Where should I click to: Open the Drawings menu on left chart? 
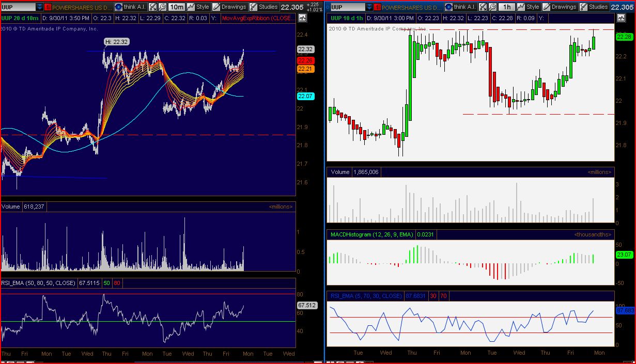229,7
